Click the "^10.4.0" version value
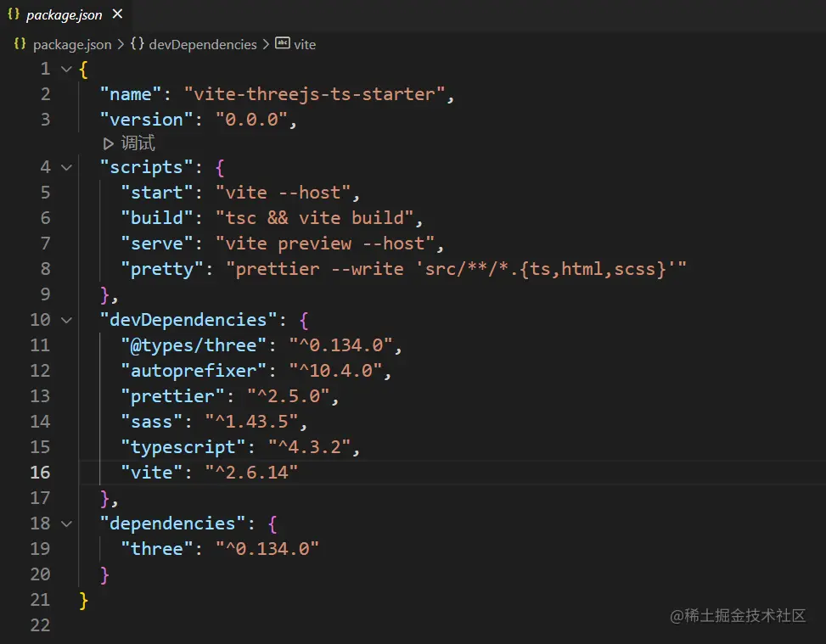826x644 pixels. click(x=335, y=371)
